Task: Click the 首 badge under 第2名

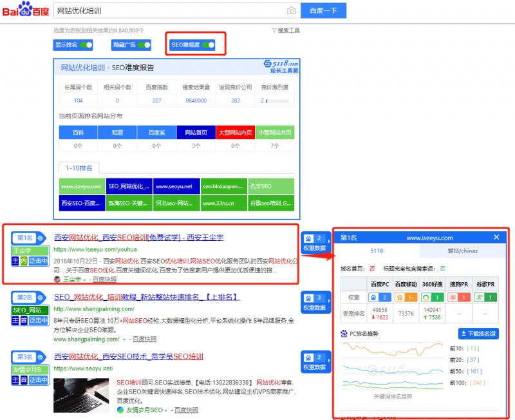Action: coord(24,320)
